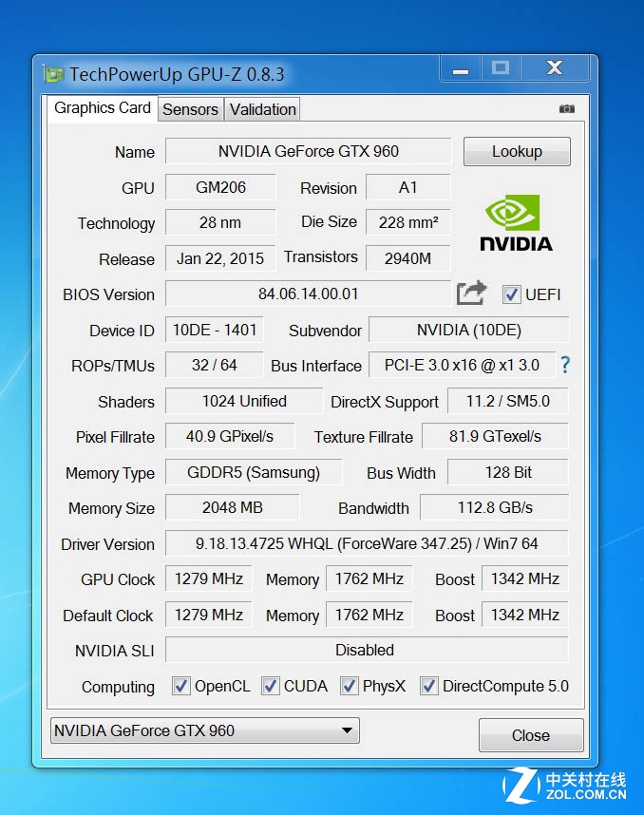This screenshot has height=815, width=644.
Task: Click the GPU Clock row Memory 1762 MHz field
Action: pos(369,578)
